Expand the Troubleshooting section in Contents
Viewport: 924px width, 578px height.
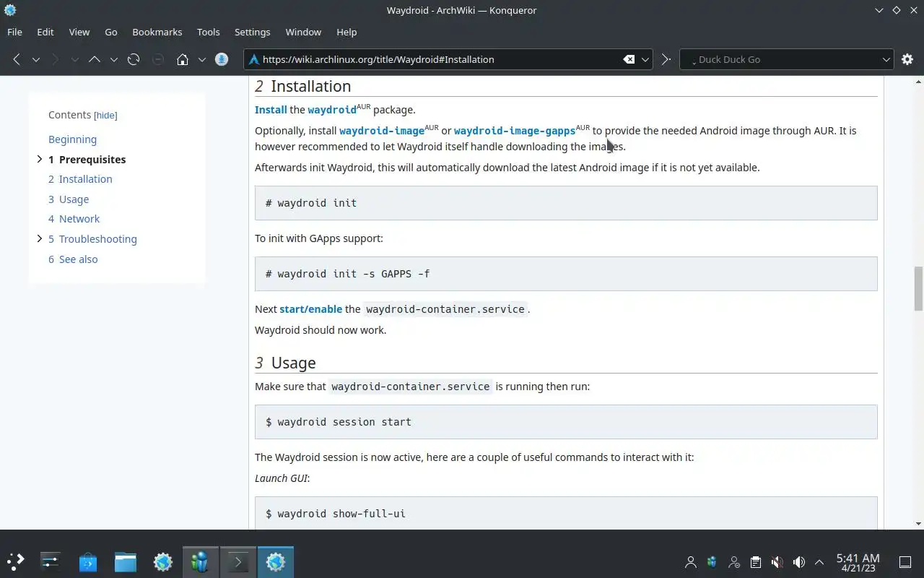(x=40, y=238)
